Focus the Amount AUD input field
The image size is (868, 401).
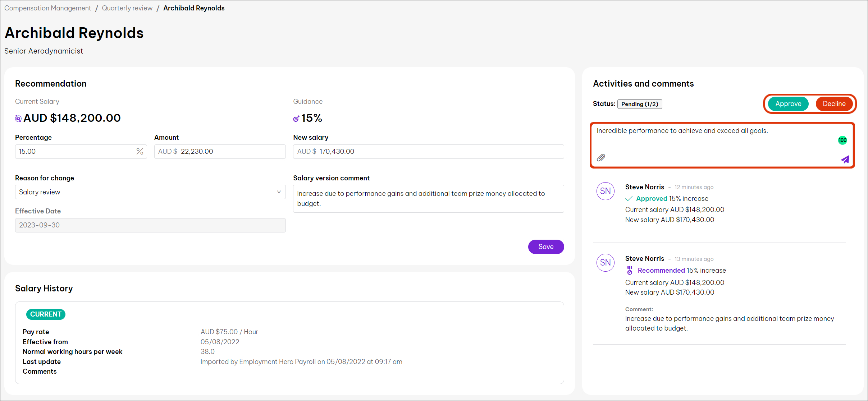230,152
